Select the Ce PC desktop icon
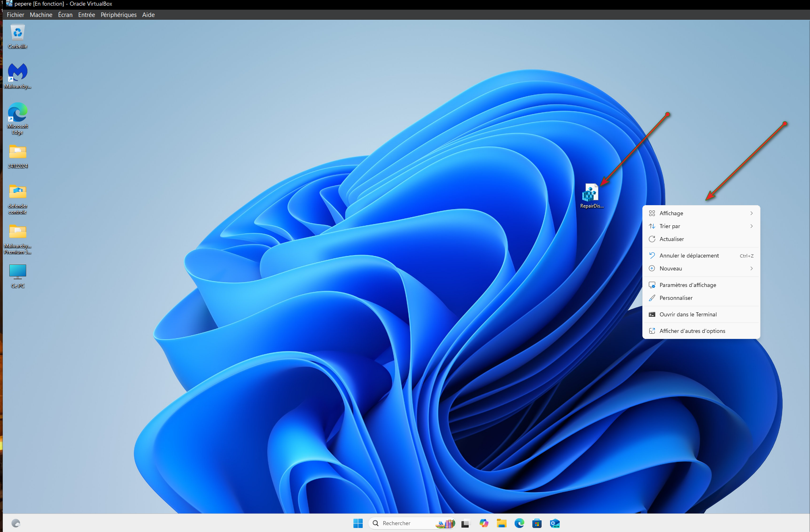This screenshot has width=810, height=532. [18, 276]
